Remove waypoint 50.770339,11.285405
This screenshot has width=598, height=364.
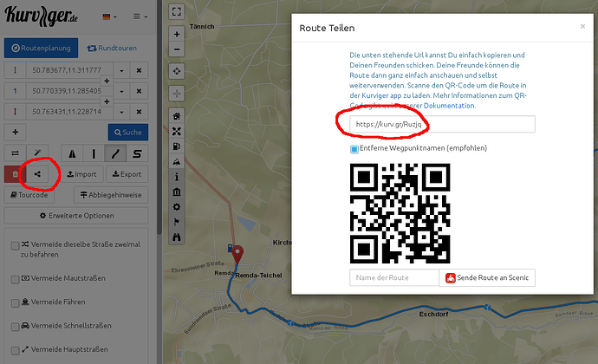pyautogui.click(x=139, y=91)
